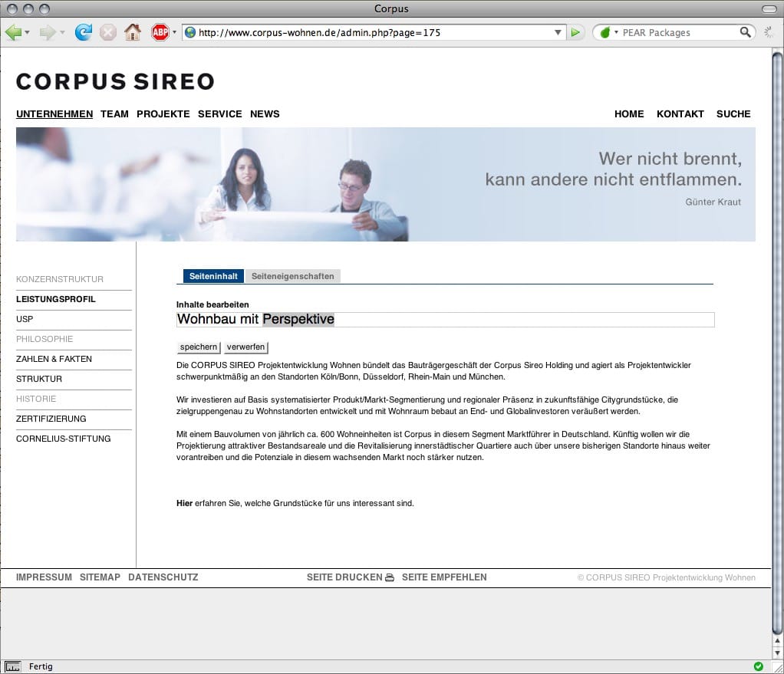Open STRUKTUR in the sidebar
784x674 pixels.
coord(39,380)
